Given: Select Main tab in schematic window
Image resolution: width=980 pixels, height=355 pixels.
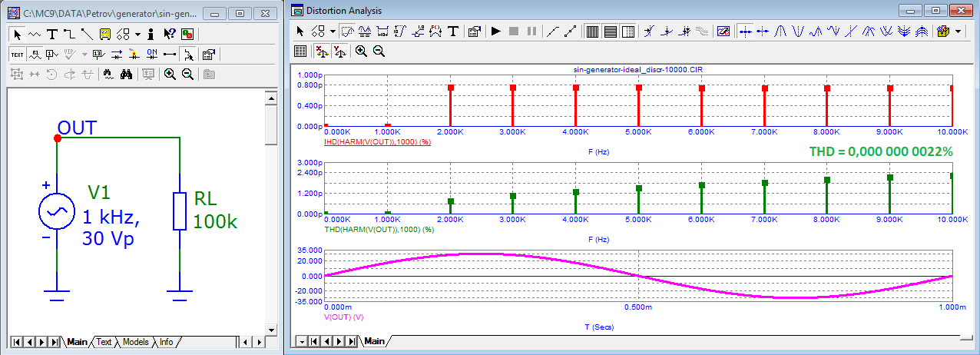Looking at the screenshot, I should click(77, 342).
